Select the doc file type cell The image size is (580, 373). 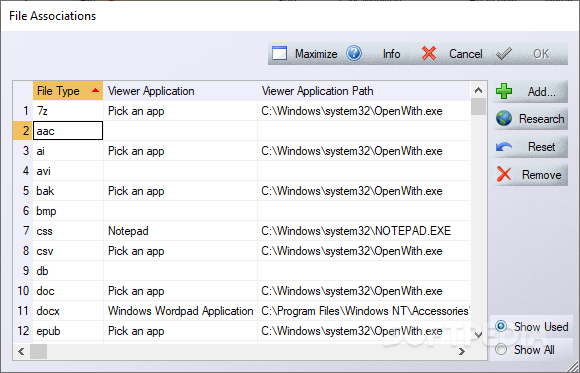(68, 291)
